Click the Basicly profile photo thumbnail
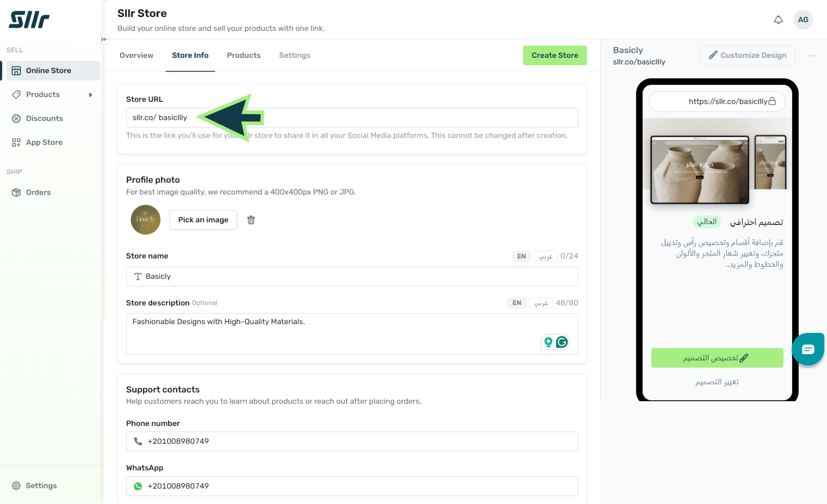 click(146, 220)
